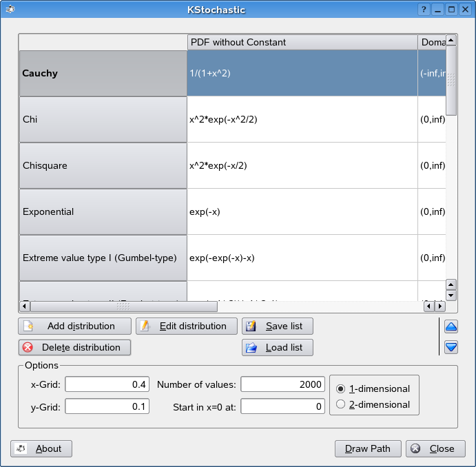This screenshot has height=467, width=476.
Task: Click the PDF without Constant column header
Action: [302, 42]
